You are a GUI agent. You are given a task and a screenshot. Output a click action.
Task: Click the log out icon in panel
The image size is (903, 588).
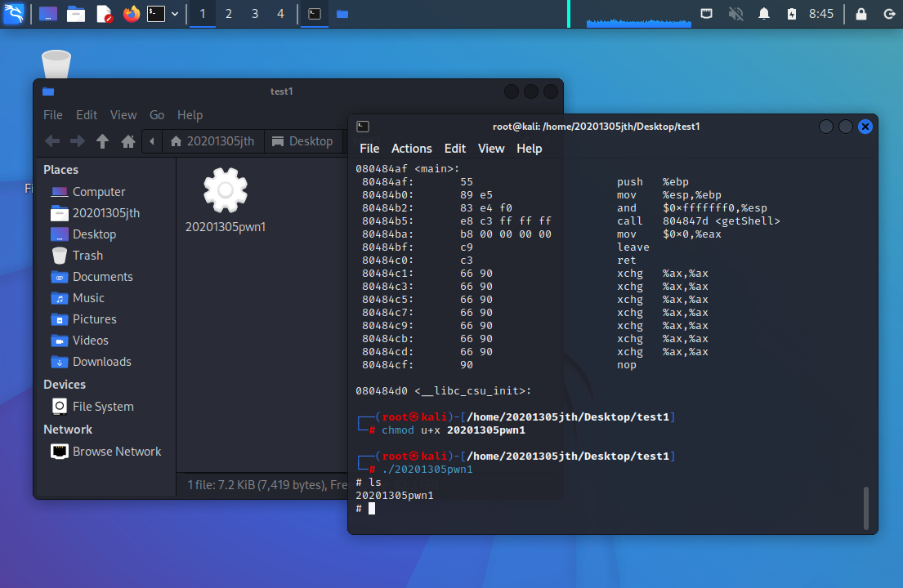pos(889,14)
